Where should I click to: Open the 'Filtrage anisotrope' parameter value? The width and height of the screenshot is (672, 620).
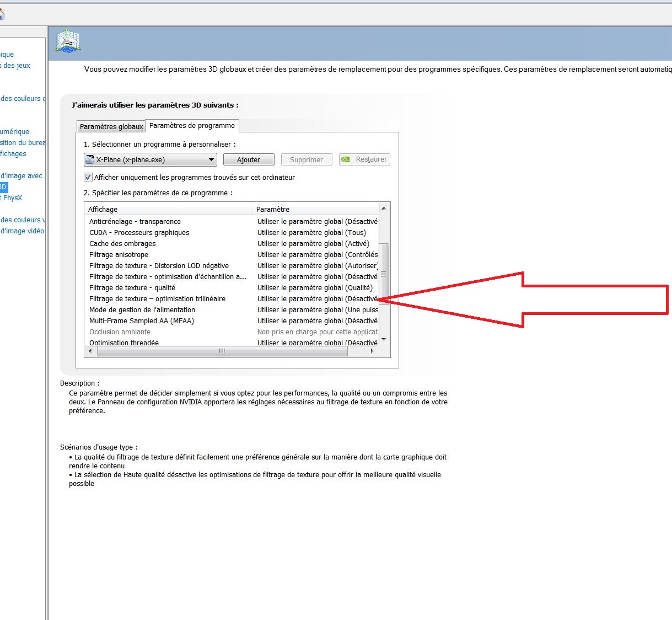click(x=317, y=254)
